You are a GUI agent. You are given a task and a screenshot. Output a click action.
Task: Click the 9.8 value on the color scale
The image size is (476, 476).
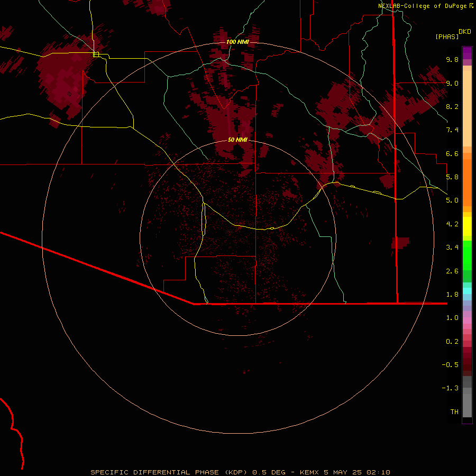[452, 59]
